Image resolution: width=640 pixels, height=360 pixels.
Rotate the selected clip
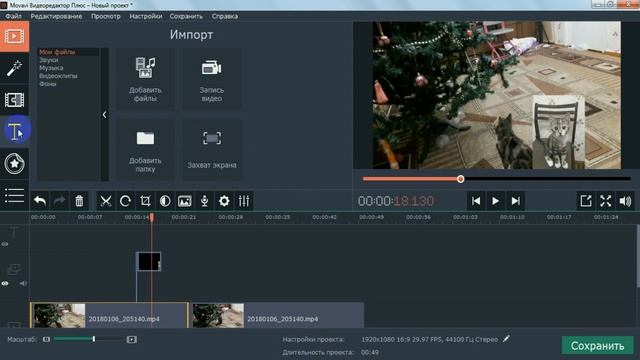click(x=125, y=201)
